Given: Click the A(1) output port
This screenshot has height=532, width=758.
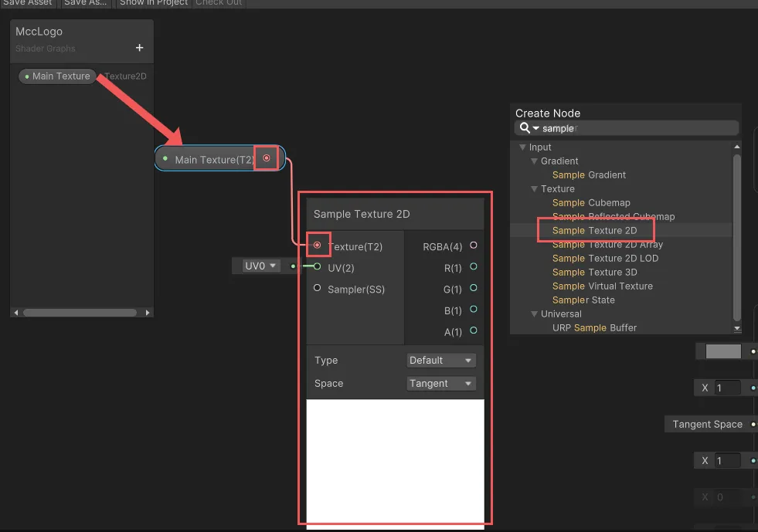Looking at the screenshot, I should [x=474, y=331].
